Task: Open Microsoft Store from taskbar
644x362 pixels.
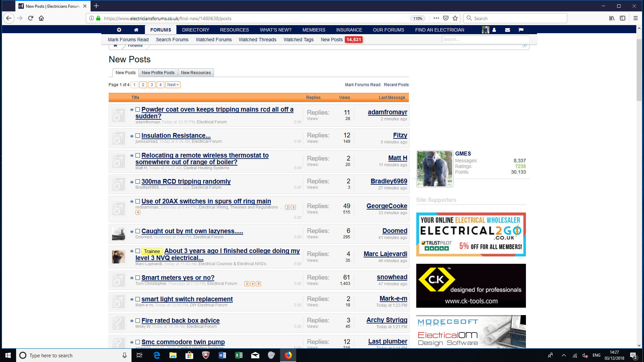Action: (x=190, y=355)
